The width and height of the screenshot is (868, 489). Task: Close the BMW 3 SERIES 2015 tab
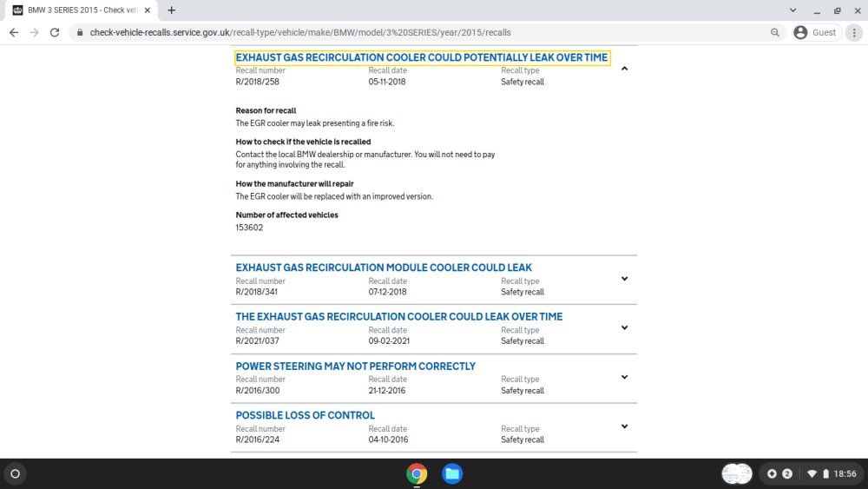coord(148,10)
